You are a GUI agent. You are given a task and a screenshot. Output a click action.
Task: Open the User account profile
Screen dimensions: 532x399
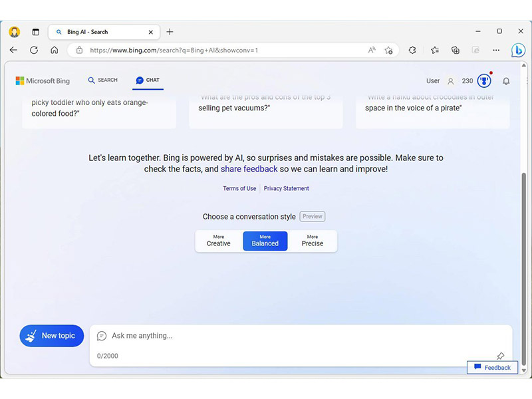coord(440,80)
